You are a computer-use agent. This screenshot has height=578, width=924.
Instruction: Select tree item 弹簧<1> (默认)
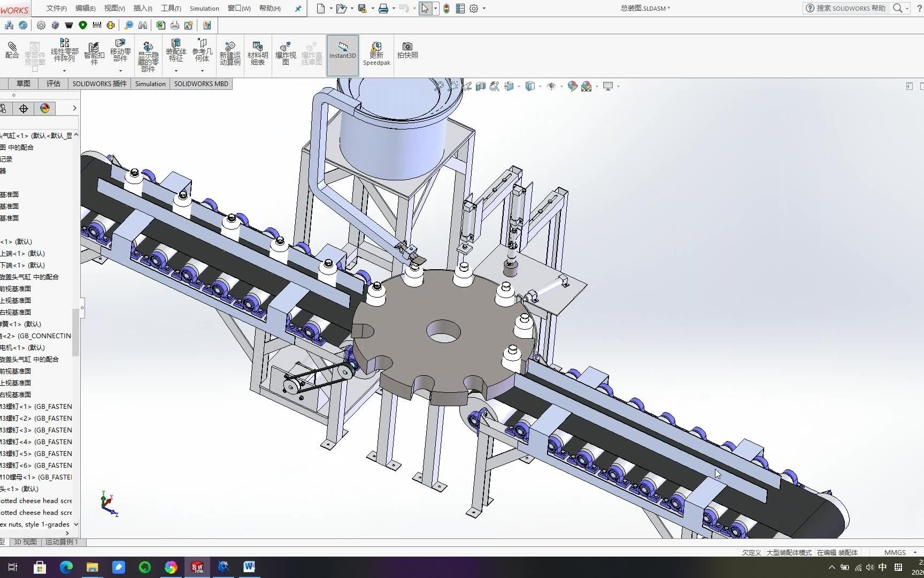point(20,324)
